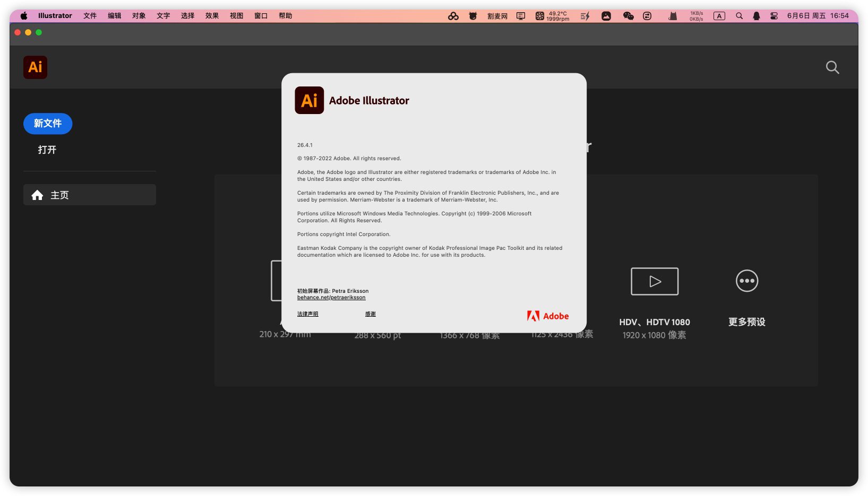Image resolution: width=868 pixels, height=496 pixels.
Task: Open more presets via ellipsis icon
Action: click(x=746, y=281)
